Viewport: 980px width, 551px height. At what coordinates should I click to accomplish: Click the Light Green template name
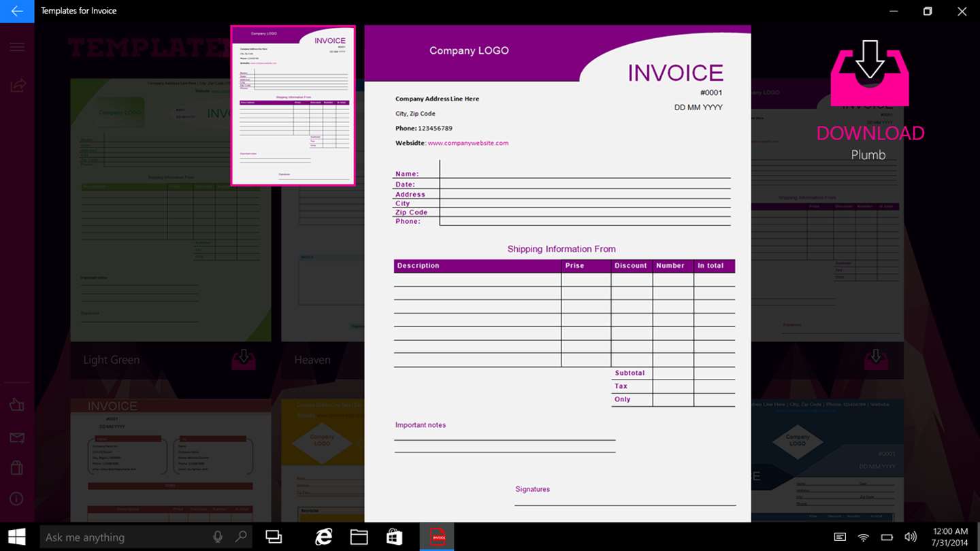tap(111, 360)
